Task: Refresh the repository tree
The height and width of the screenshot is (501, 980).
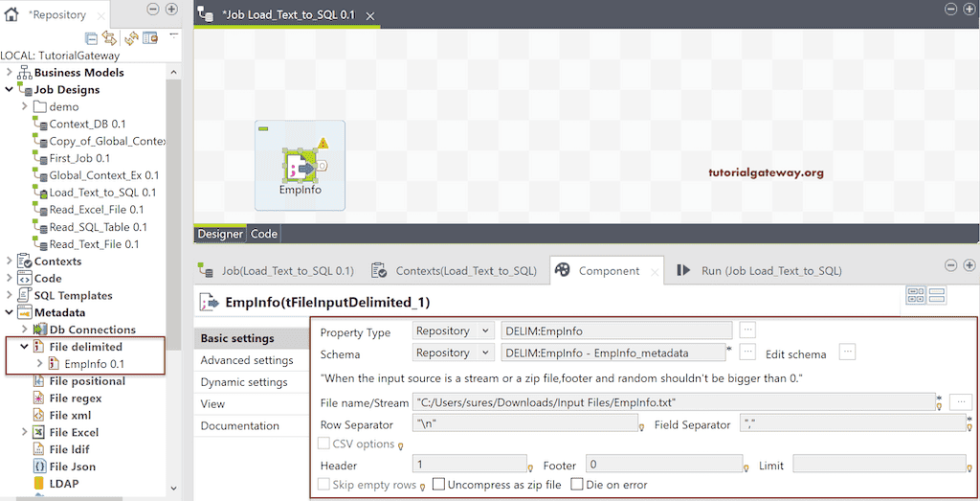Action: click(x=131, y=38)
